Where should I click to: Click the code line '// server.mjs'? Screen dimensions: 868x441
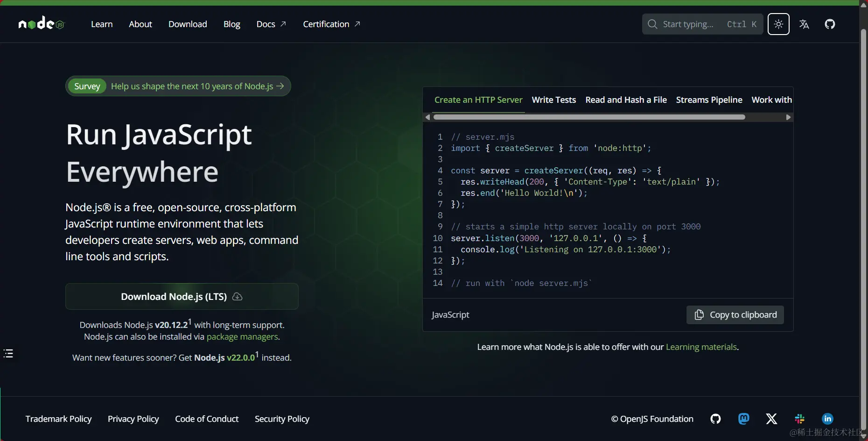(x=483, y=137)
